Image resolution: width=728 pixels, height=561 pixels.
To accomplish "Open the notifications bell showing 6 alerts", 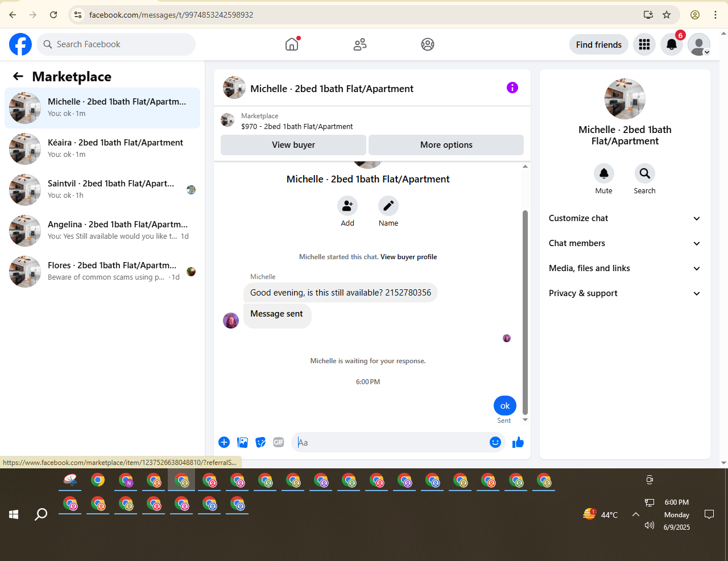I will [x=672, y=44].
